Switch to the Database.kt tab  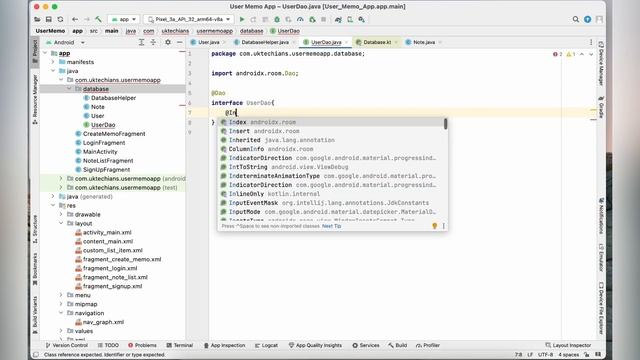(x=377, y=42)
